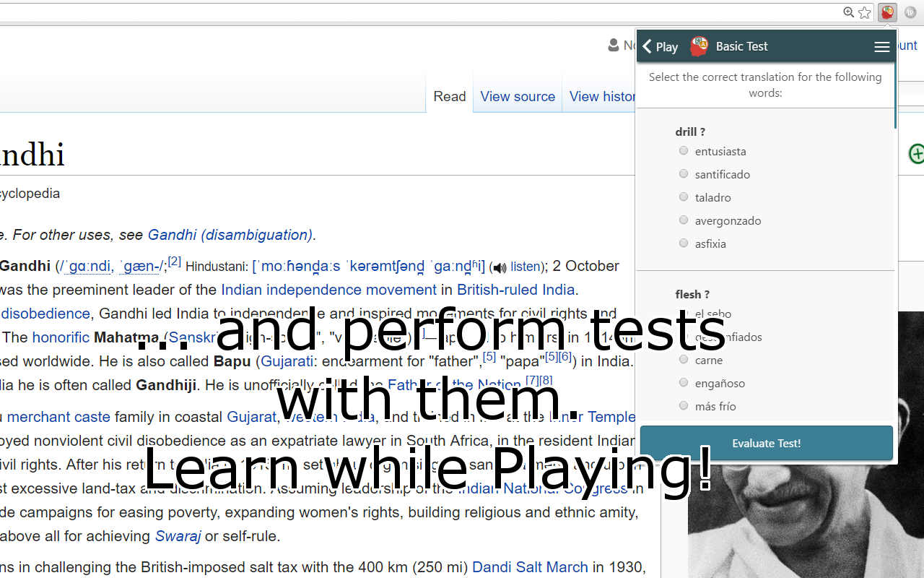Open the Gujarat link
Screen dimensions: 924x578
tap(251, 417)
